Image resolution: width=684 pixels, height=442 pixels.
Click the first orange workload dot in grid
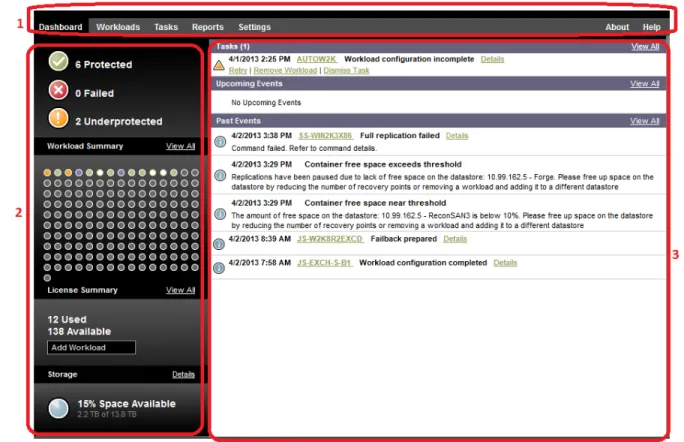click(x=47, y=173)
